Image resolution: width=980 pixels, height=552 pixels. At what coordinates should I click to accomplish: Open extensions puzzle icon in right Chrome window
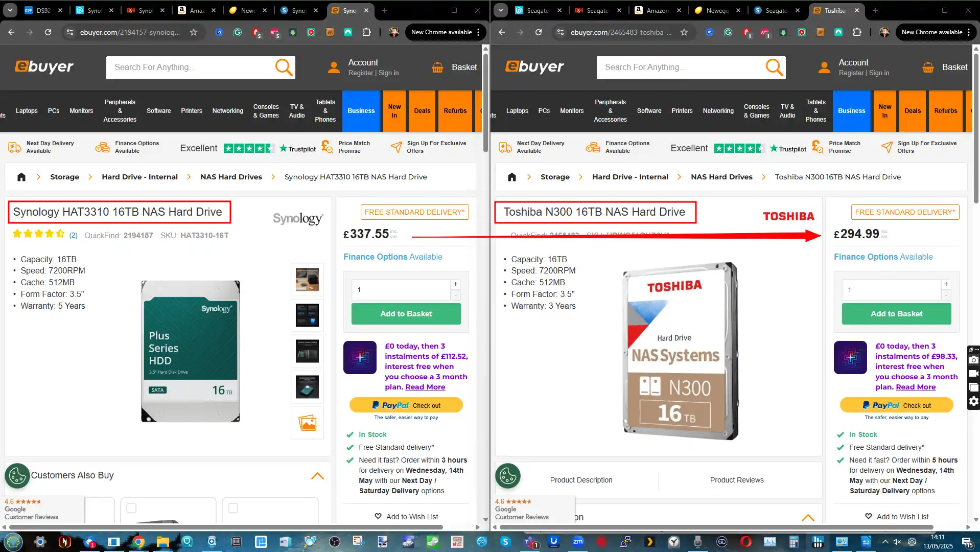(x=857, y=32)
